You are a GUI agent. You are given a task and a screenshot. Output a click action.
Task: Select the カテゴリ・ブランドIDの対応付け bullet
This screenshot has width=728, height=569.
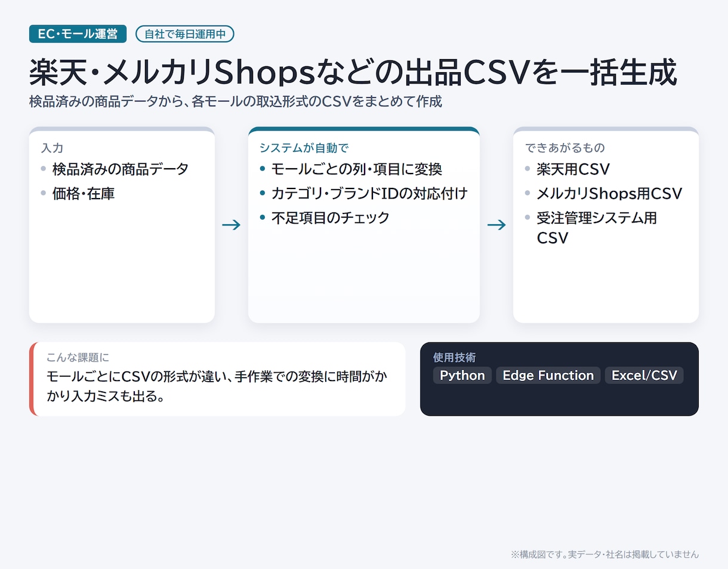[369, 193]
